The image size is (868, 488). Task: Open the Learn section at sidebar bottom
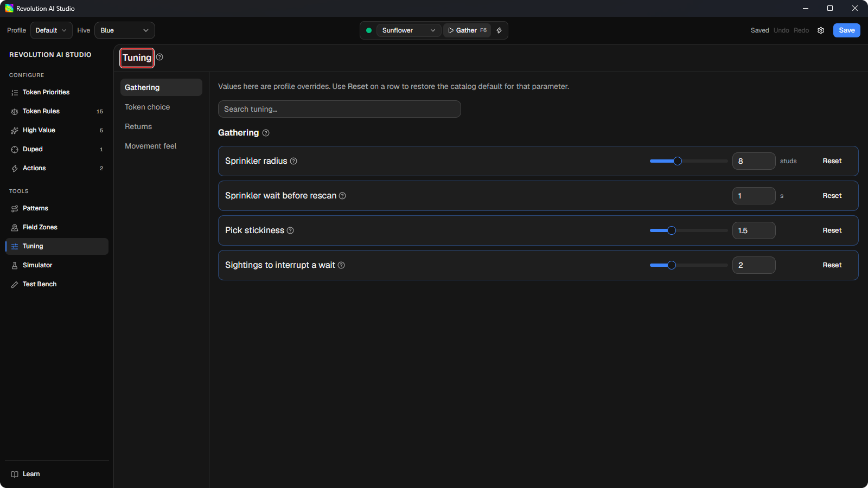(57, 474)
